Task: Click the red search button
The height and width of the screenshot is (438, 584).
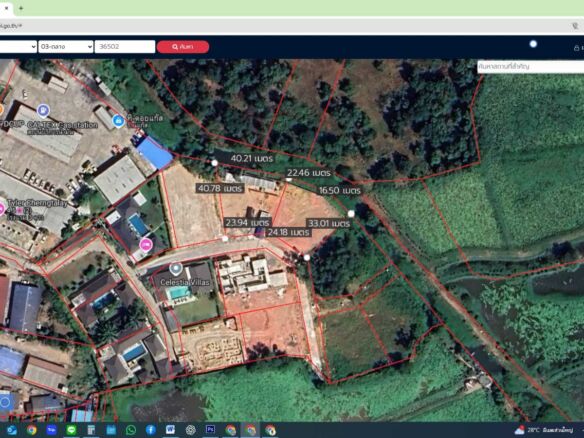Action: pos(183,47)
